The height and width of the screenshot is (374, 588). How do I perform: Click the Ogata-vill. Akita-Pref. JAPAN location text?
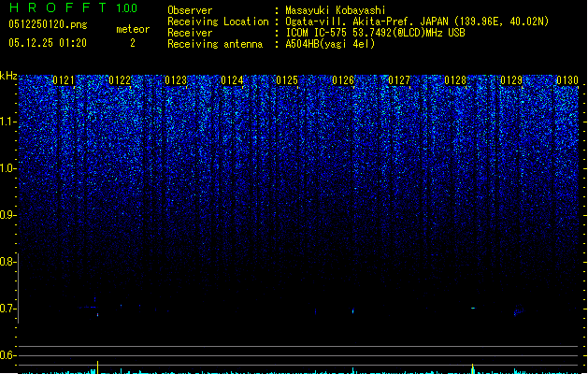[x=417, y=22]
